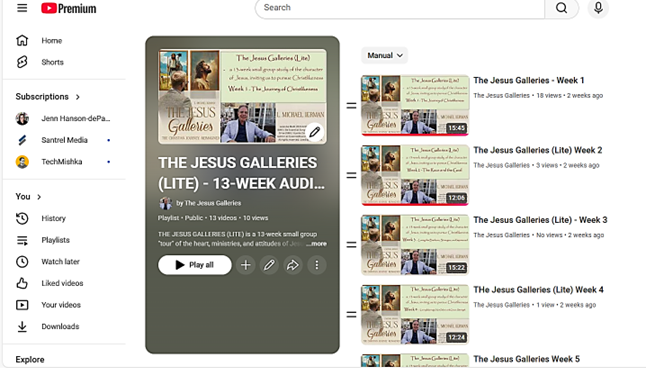Open playlist more options three dots
Viewport: 646px width, 368px height.
[316, 265]
